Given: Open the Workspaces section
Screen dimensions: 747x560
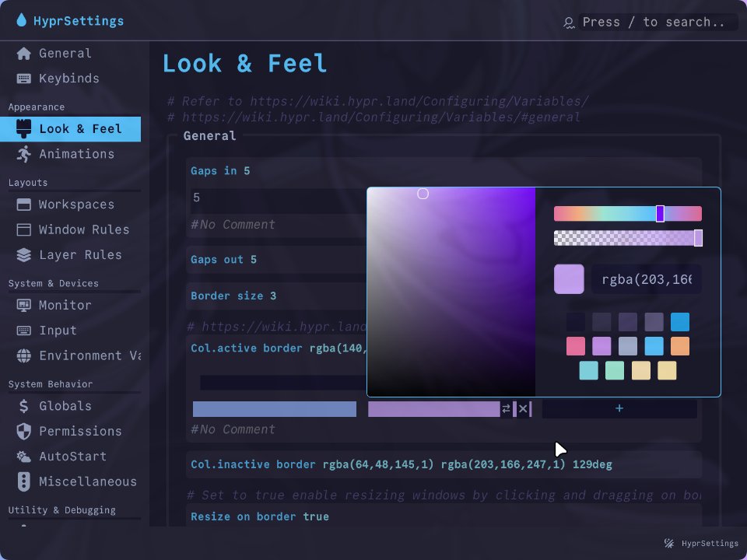Looking at the screenshot, I should (76, 205).
